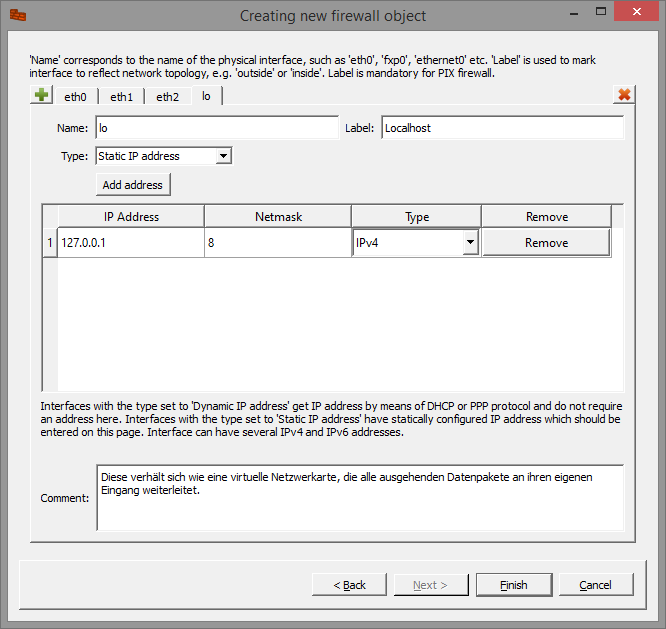Switch to the eth0 interface tab
Image resolution: width=666 pixels, height=629 pixels.
click(75, 97)
